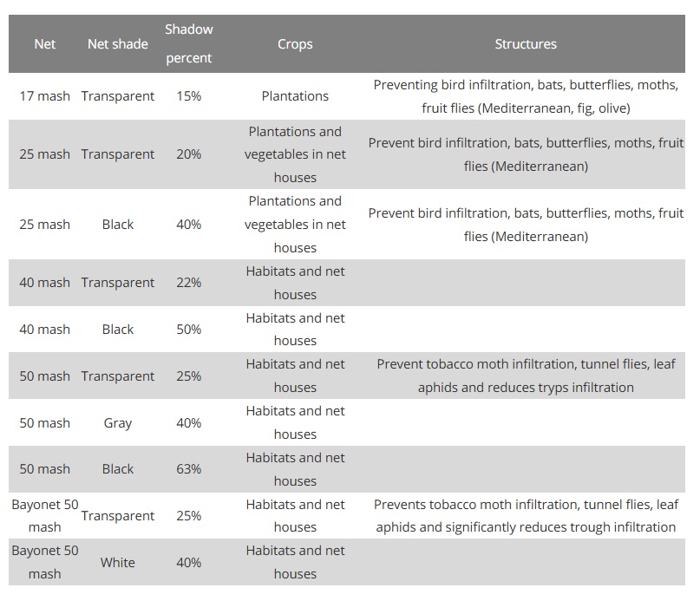Viewport: 700px width, 601px height.
Task: Click the 50% shadow percent value
Action: [188, 330]
